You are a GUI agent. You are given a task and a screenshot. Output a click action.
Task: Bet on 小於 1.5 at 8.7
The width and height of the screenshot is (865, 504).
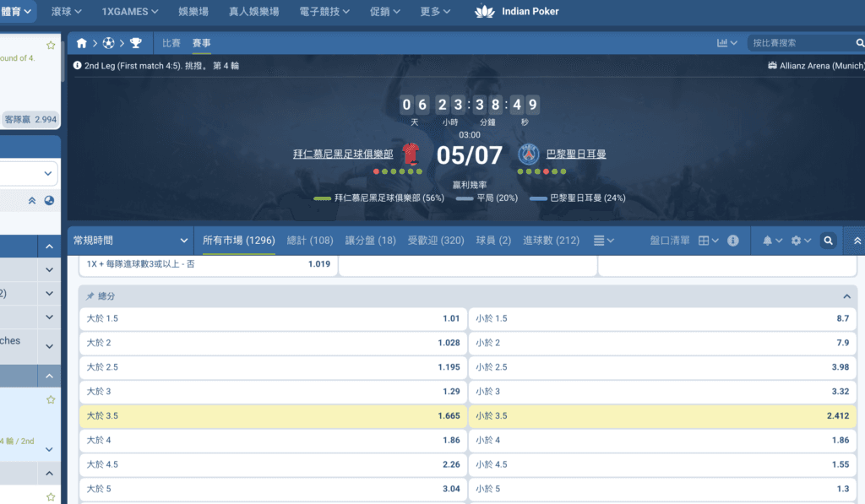pyautogui.click(x=662, y=319)
